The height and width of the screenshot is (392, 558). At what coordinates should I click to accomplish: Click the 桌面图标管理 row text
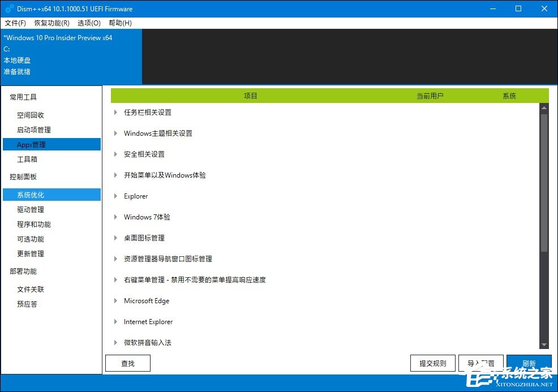coord(144,238)
